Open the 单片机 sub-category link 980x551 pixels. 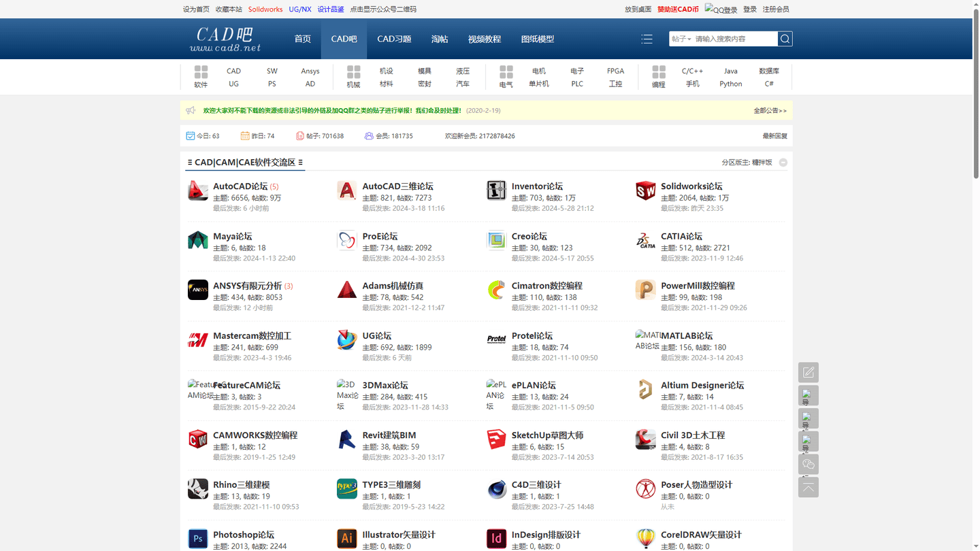coord(538,84)
